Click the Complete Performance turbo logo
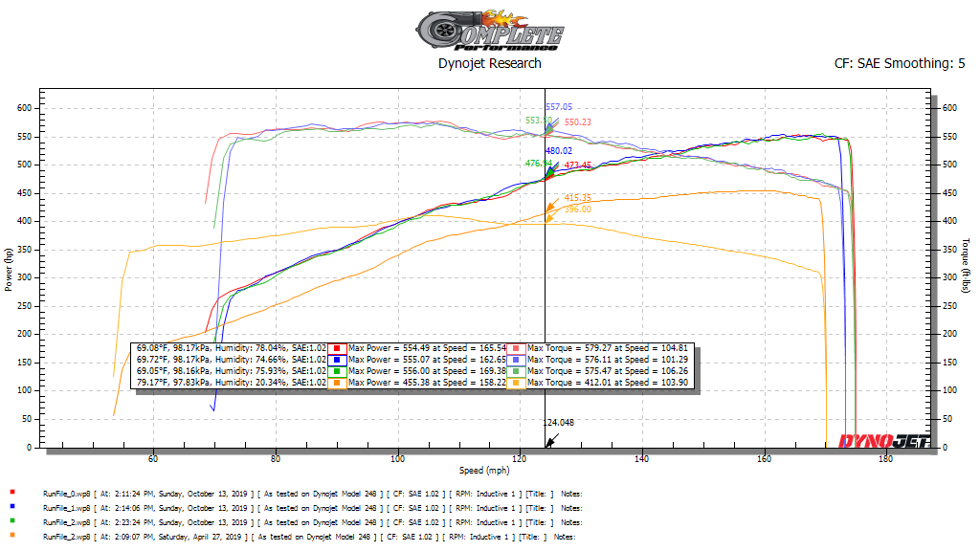Image resolution: width=980 pixels, height=551 pixels. pyautogui.click(x=489, y=30)
